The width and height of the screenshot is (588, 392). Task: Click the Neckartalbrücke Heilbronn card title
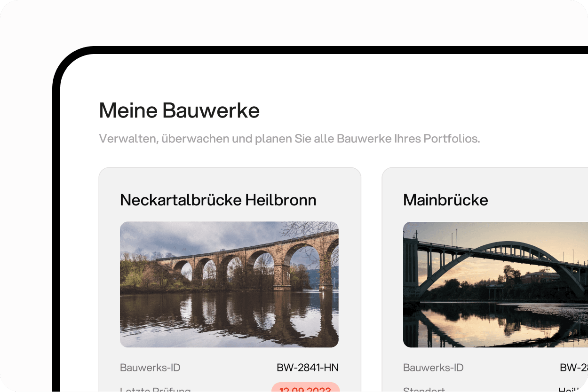(218, 200)
